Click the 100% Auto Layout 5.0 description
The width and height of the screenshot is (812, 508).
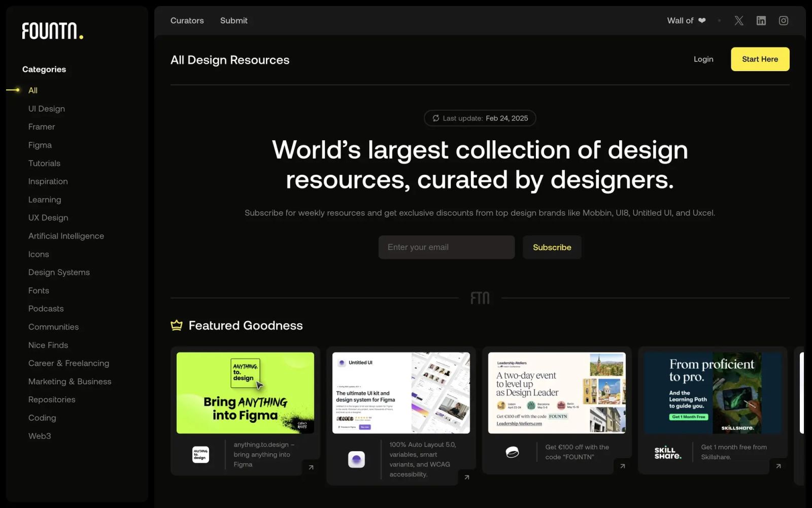[423, 460]
